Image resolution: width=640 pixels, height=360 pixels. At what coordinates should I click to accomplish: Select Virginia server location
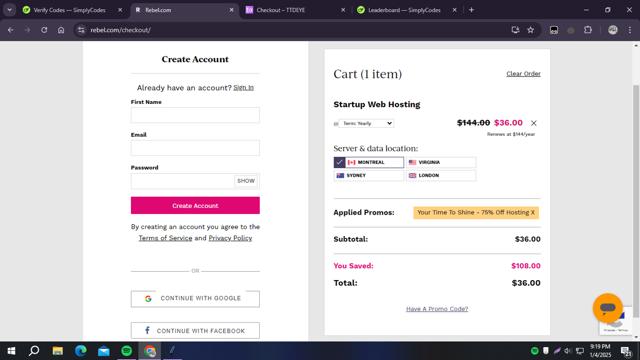pos(441,162)
